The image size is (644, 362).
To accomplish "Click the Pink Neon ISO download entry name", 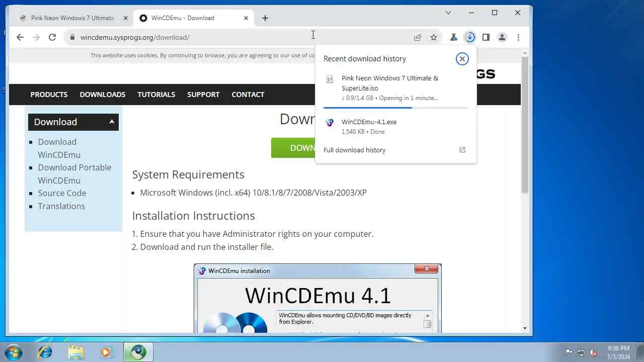I will pyautogui.click(x=390, y=83).
